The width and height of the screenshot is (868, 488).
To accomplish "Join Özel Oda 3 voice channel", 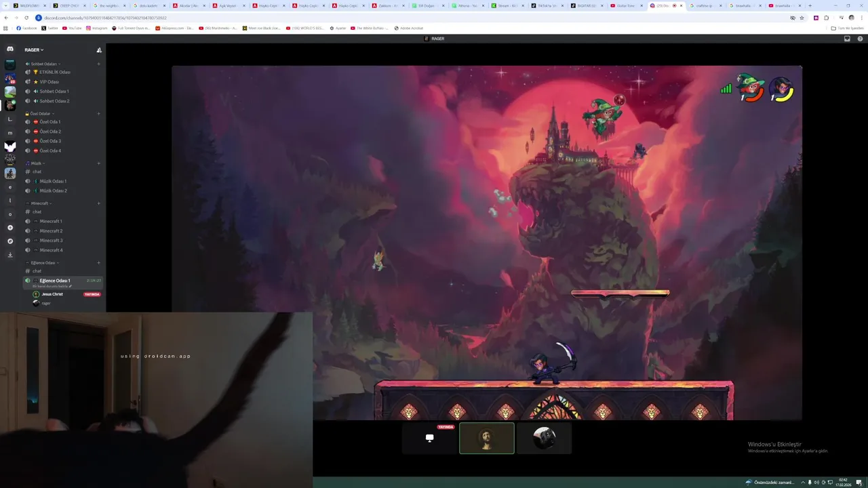I will [x=63, y=141].
